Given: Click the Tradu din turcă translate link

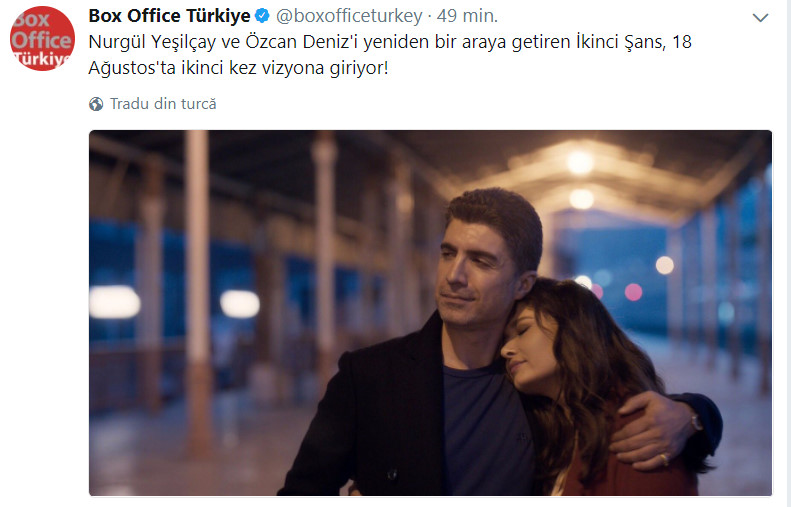Looking at the screenshot, I should (x=163, y=104).
